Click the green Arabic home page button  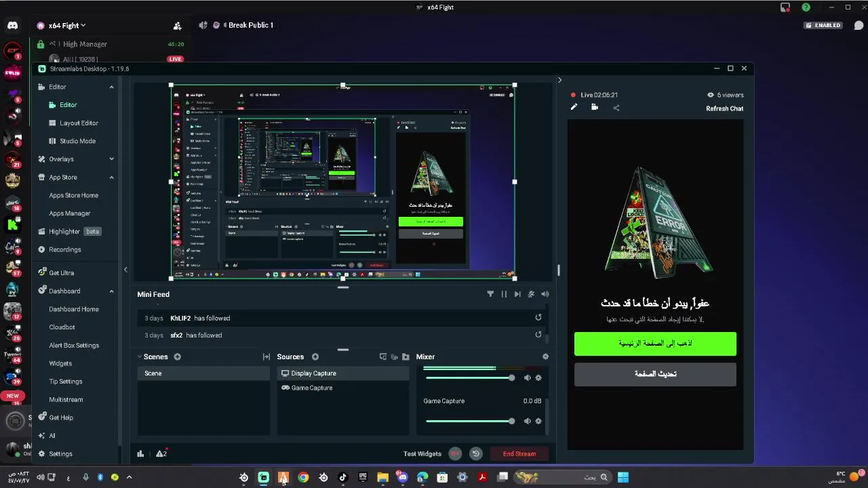point(655,344)
